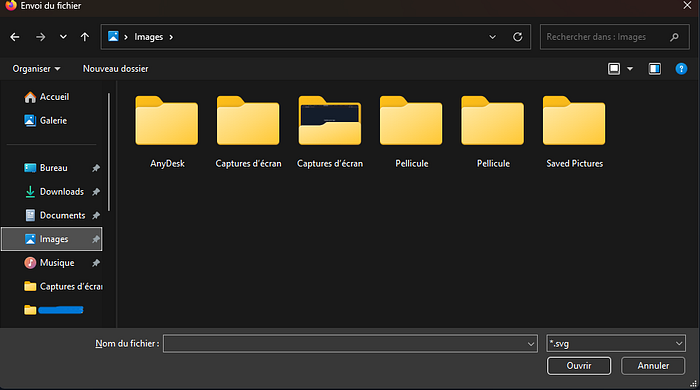Open the file name history dropdown arrow
The height and width of the screenshot is (390, 700).
(531, 344)
